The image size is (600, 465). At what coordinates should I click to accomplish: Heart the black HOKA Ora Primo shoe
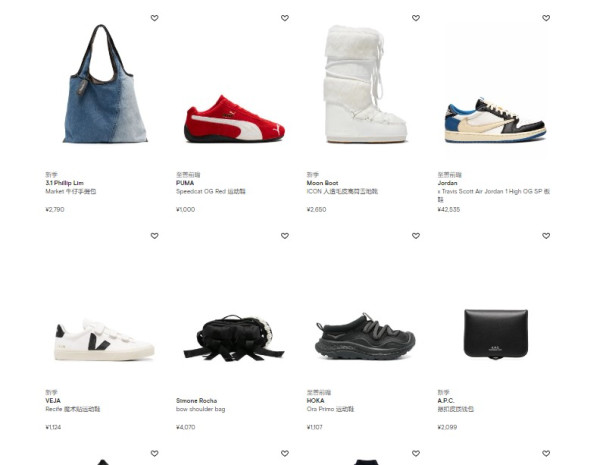(x=416, y=236)
